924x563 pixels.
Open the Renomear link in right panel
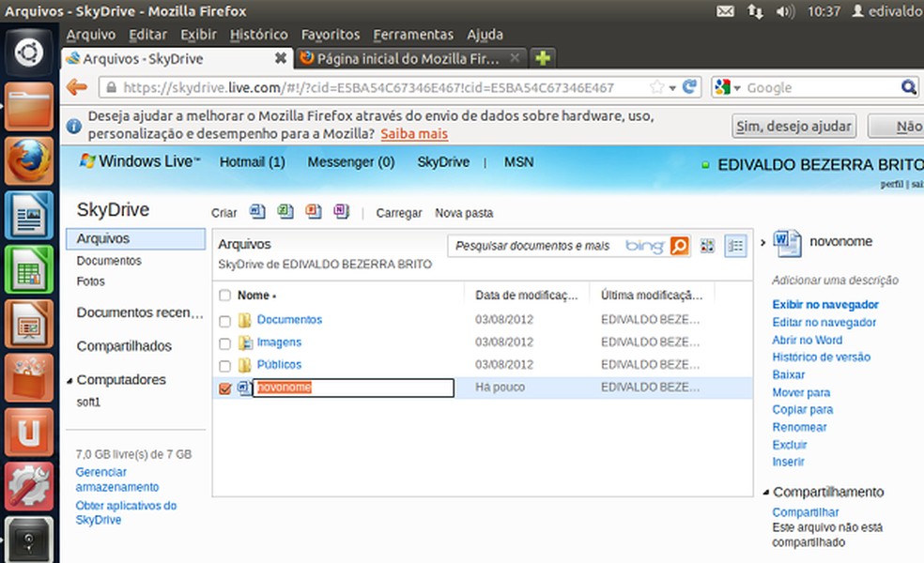(799, 427)
